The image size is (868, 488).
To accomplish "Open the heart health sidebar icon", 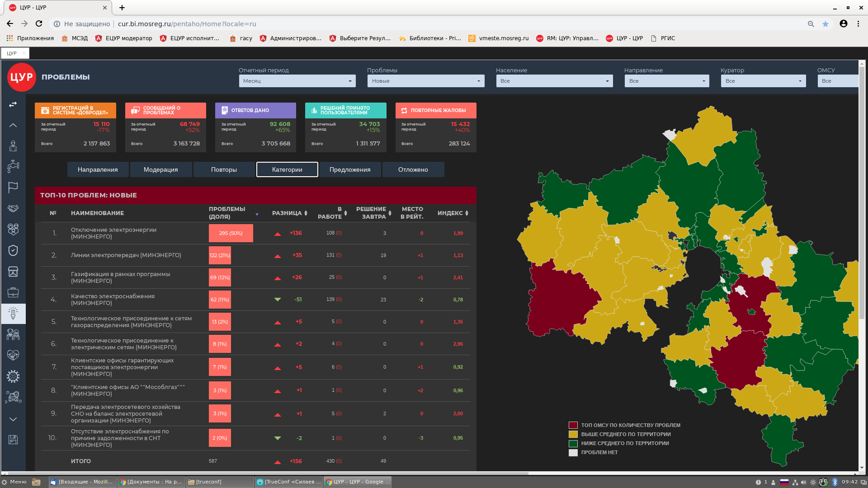I will 13,355.
